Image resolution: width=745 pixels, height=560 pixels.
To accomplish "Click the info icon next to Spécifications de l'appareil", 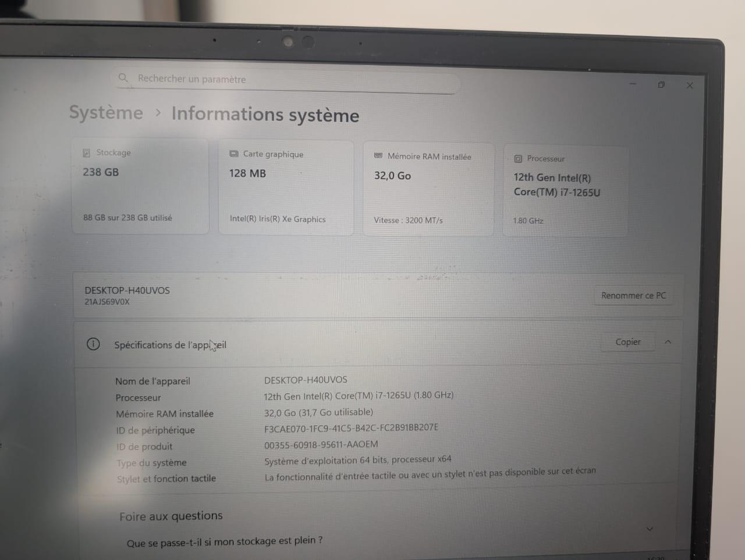I will tap(93, 344).
